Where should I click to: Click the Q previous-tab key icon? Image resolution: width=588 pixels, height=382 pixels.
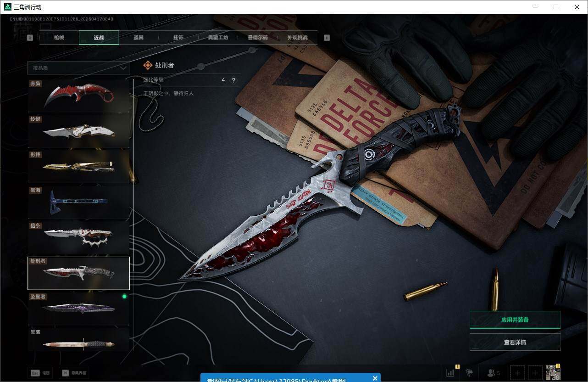tap(30, 38)
